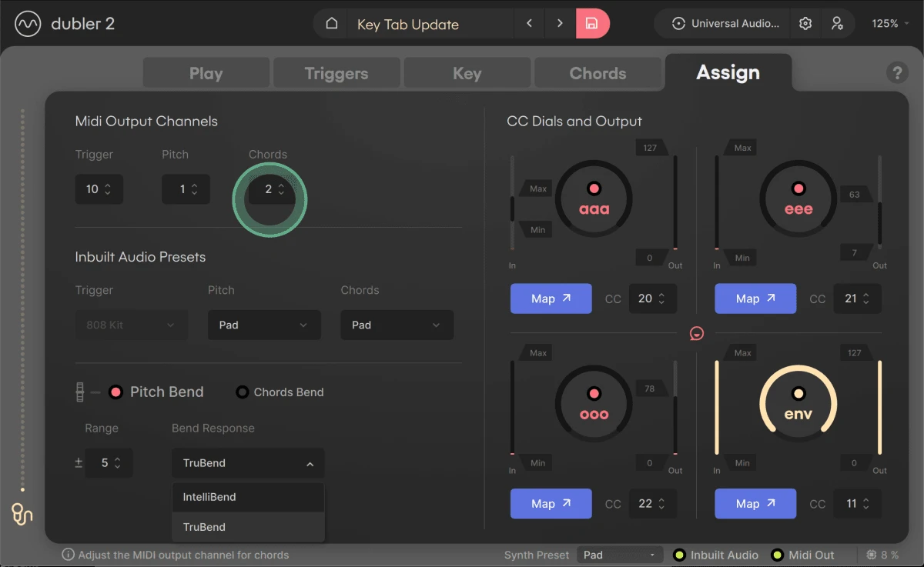Switch to the Triggers tab
The width and height of the screenshot is (924, 567).
[x=336, y=74]
